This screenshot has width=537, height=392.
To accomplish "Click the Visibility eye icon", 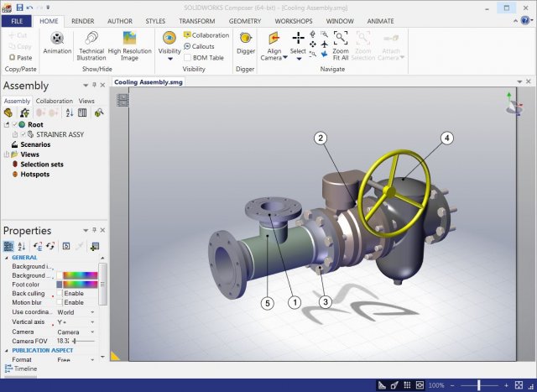I will coord(169,38).
